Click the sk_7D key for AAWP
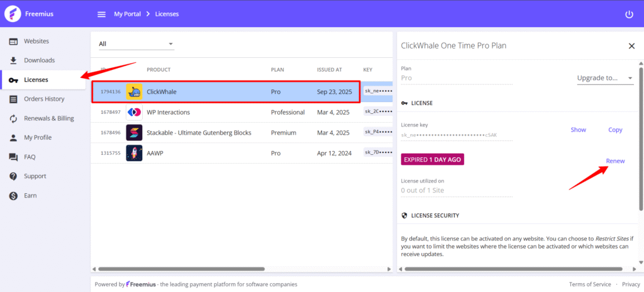This screenshot has width=644, height=292. (378, 152)
